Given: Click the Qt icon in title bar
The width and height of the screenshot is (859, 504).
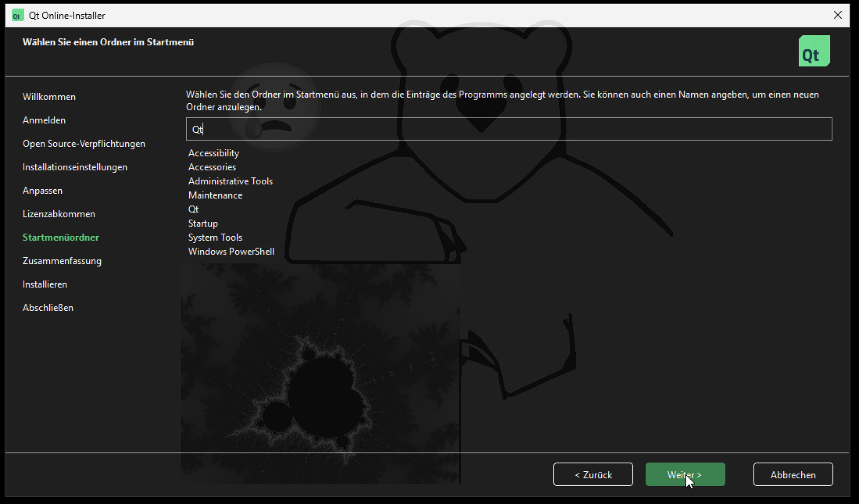Looking at the screenshot, I should (17, 15).
